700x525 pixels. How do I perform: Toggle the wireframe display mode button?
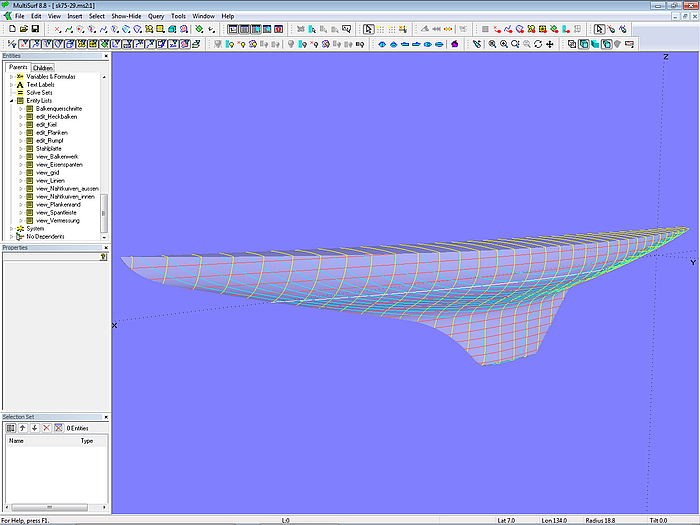pos(572,44)
